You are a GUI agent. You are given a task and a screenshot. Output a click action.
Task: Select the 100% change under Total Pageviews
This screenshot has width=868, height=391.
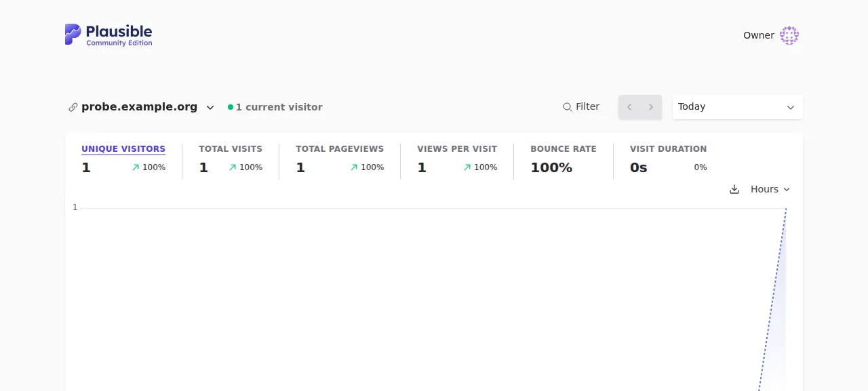point(372,167)
